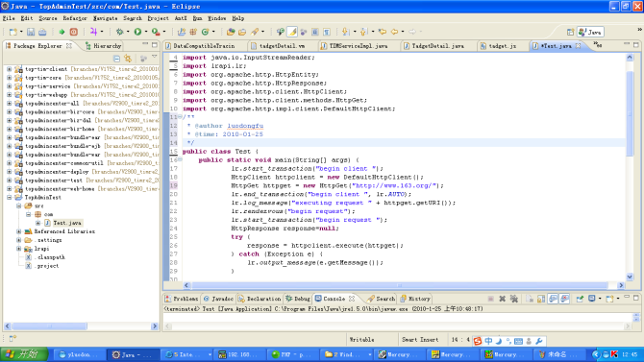Click the New file toolbar icon
Screen dimensions: 644x362
[13, 32]
